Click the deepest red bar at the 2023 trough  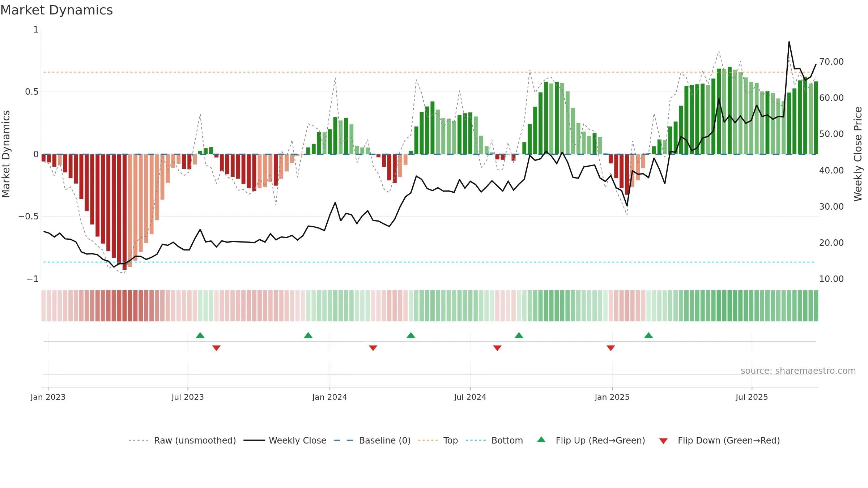[x=124, y=212]
